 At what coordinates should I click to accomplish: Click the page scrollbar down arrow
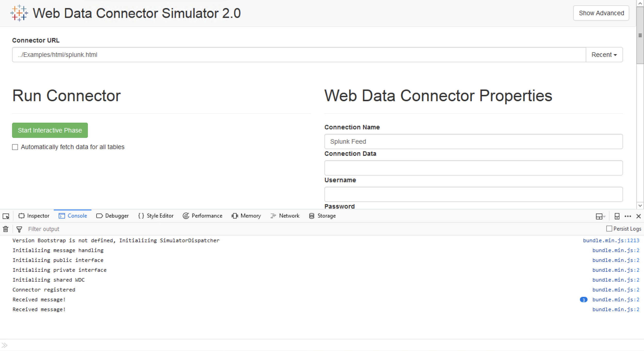(640, 206)
